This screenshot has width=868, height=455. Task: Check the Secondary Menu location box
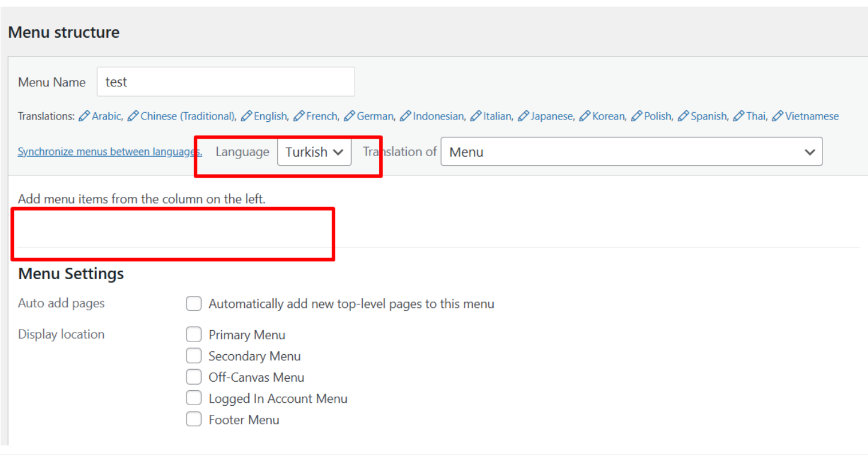click(x=194, y=356)
